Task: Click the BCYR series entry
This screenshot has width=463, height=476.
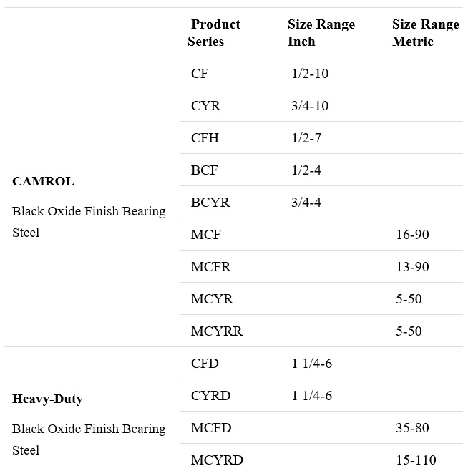Action: 210,202
